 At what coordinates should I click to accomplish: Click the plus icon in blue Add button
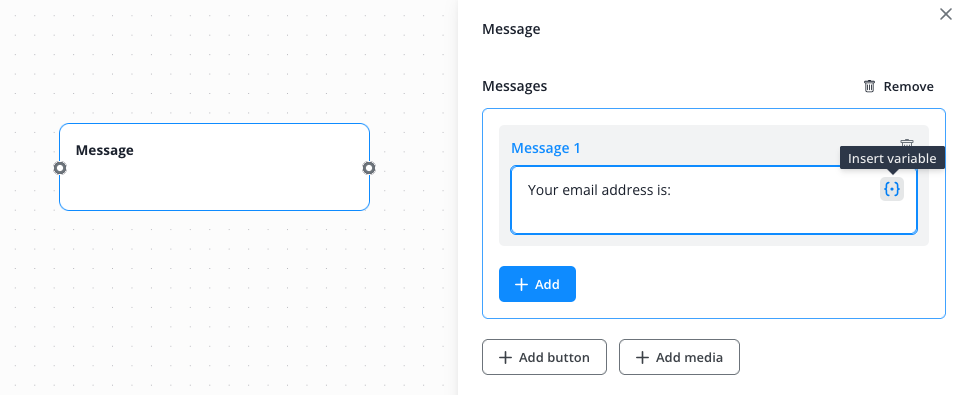point(521,284)
